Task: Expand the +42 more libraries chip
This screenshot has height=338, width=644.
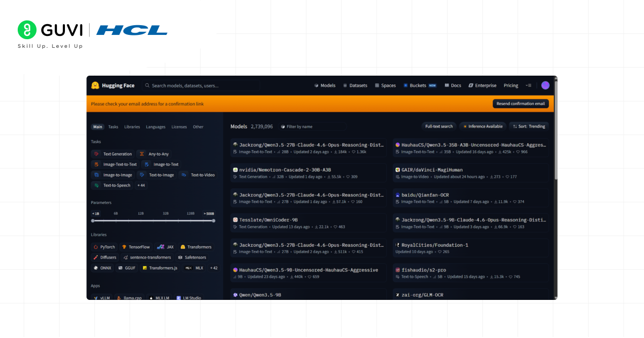Action: [214, 268]
